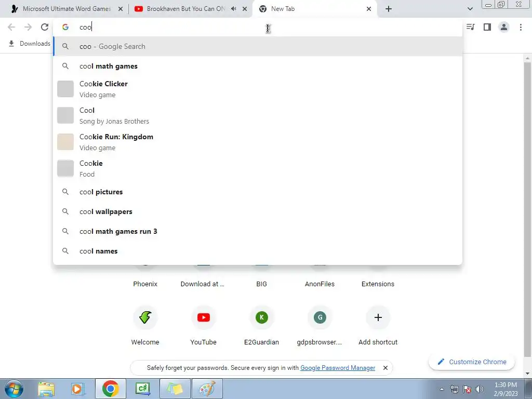Open a new tab with plus button

389,9
